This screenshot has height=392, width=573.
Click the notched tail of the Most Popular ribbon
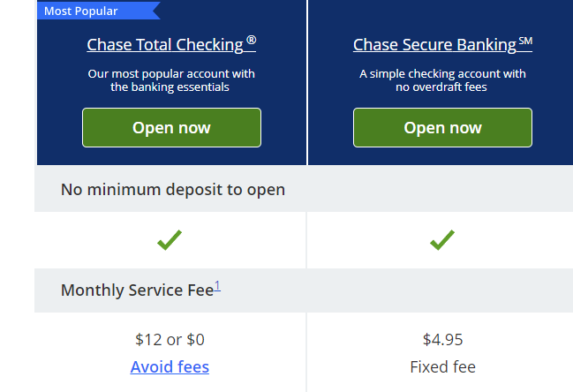coord(155,11)
